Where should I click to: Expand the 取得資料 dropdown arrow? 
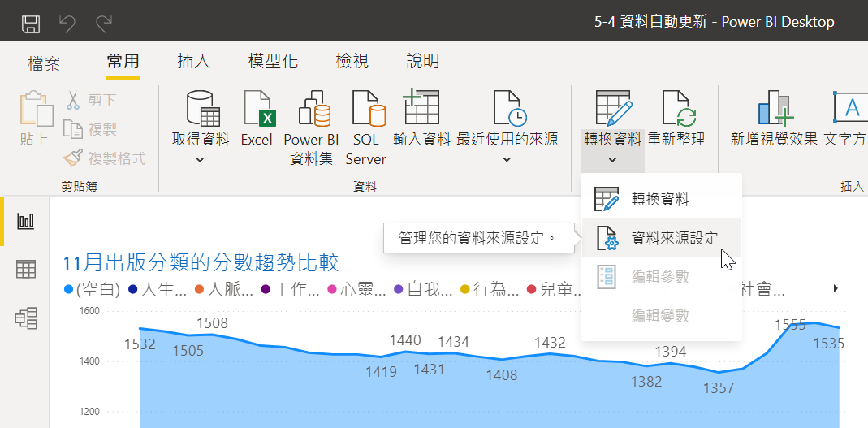pyautogui.click(x=201, y=160)
